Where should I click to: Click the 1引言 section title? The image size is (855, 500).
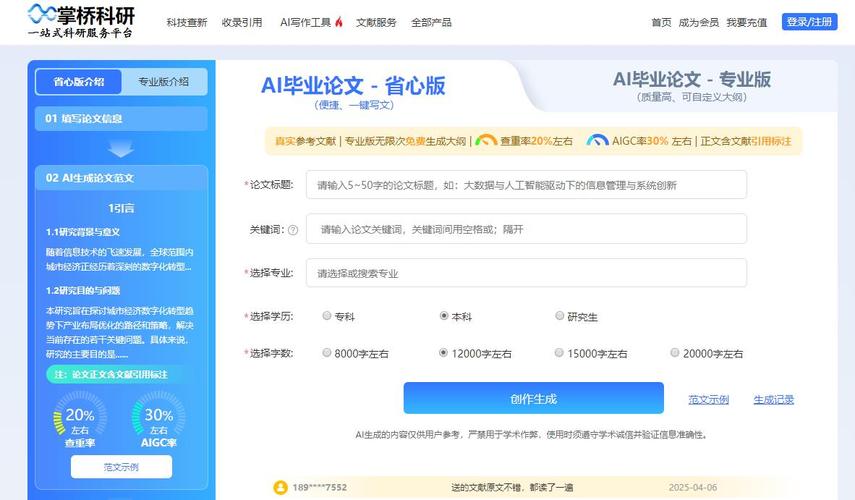pos(121,208)
